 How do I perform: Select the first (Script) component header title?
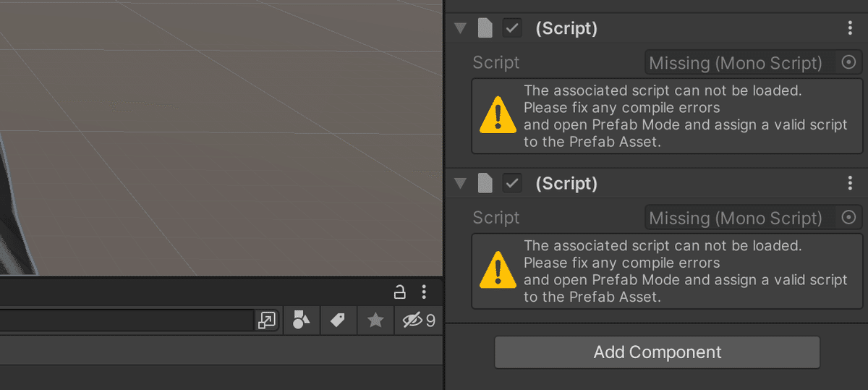coord(566,28)
